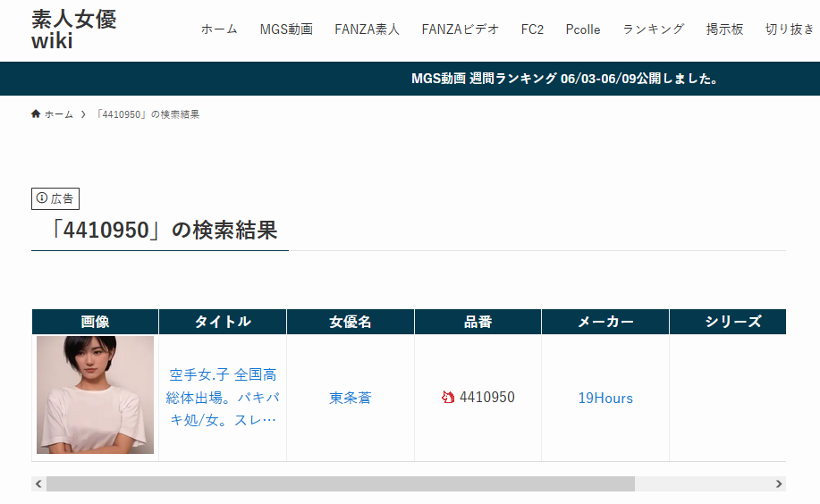The width and height of the screenshot is (820, 504).
Task: Click the info icon beside 広告 label
Action: click(x=42, y=198)
